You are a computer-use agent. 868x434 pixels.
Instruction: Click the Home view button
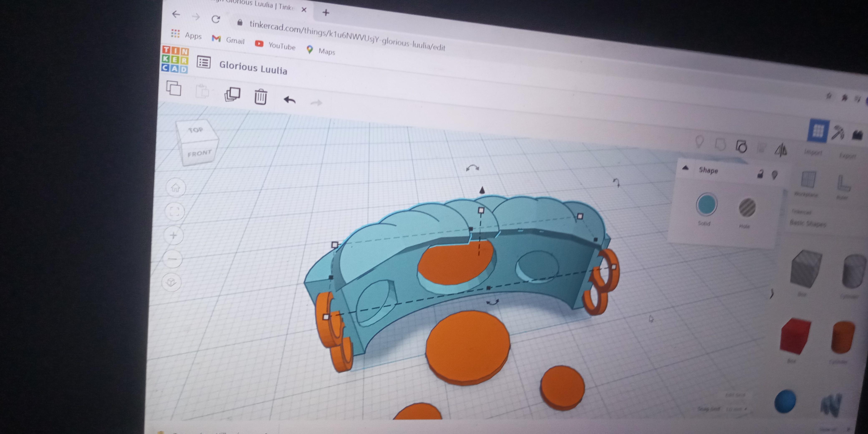point(175,188)
